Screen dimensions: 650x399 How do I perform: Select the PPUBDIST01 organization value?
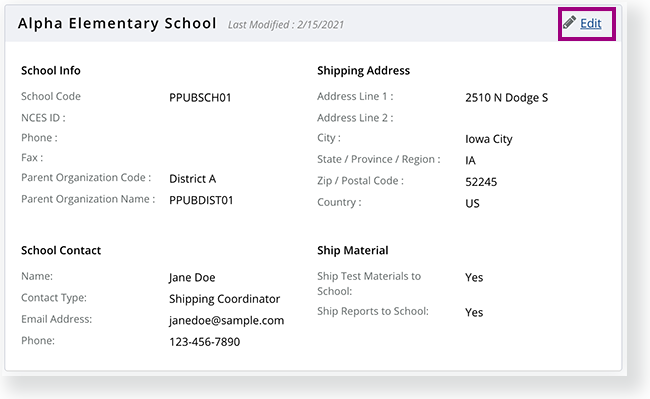(201, 200)
